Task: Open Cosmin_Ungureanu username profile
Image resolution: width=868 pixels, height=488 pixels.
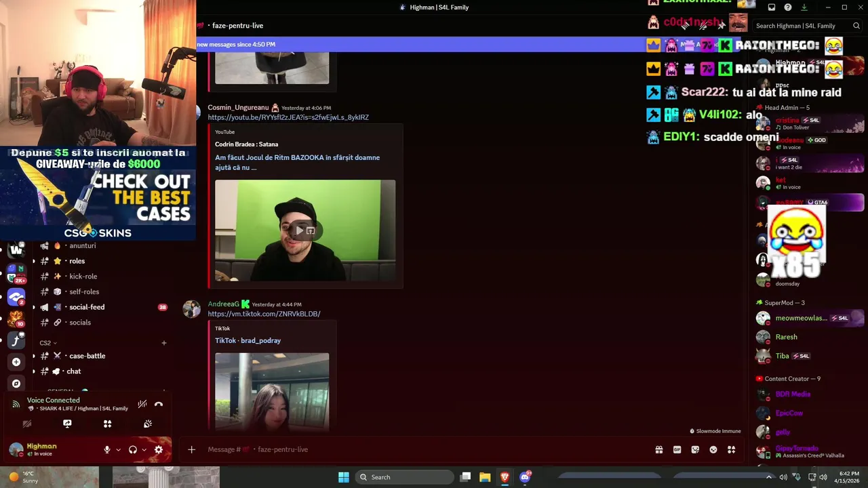Action: 238,108
